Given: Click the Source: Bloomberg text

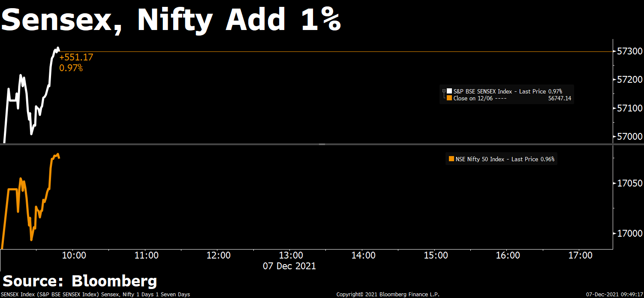Looking at the screenshot, I should tap(80, 281).
